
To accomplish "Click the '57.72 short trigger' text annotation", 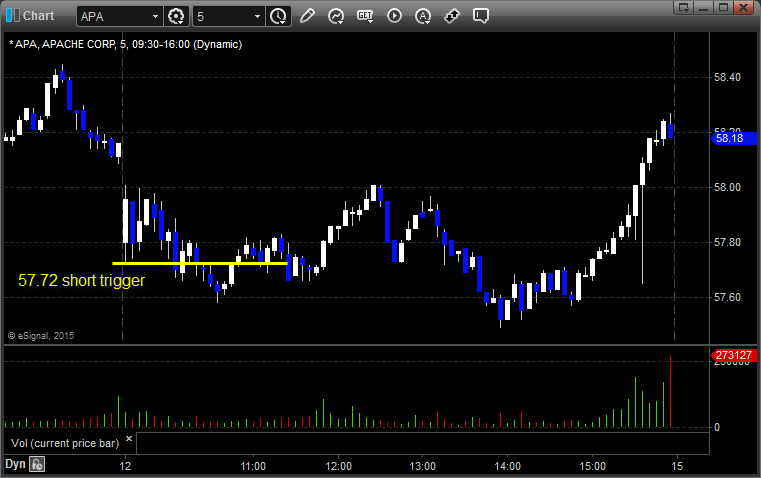I will tap(82, 280).
